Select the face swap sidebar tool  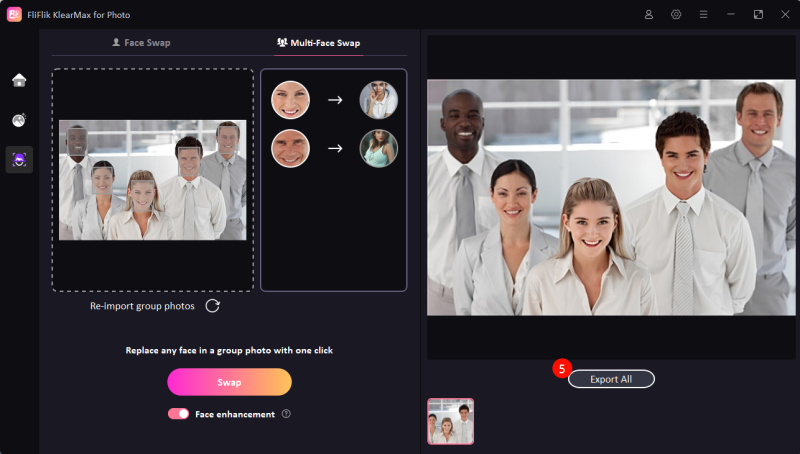(x=19, y=160)
